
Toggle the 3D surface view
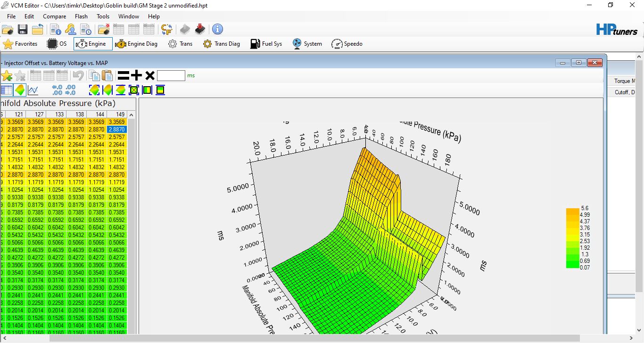pos(20,90)
